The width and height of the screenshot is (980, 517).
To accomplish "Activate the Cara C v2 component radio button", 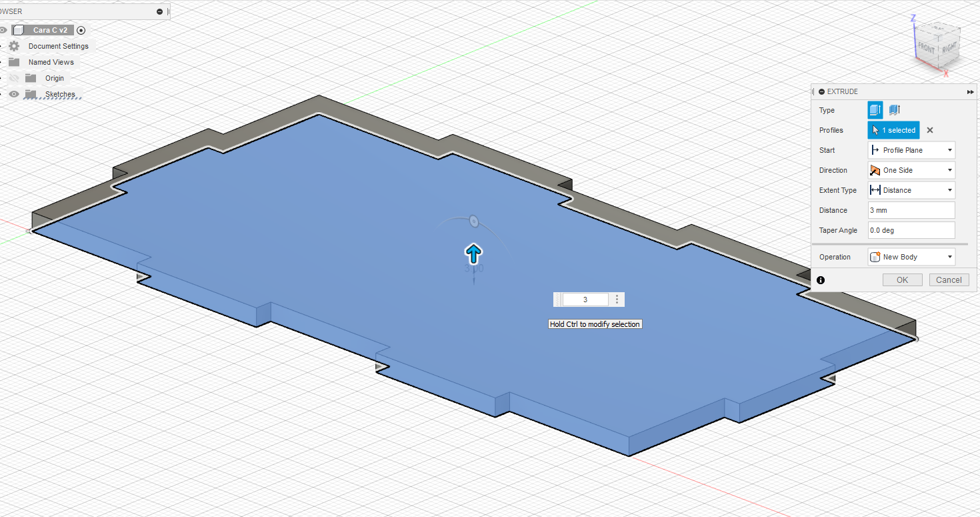I will pyautogui.click(x=81, y=30).
